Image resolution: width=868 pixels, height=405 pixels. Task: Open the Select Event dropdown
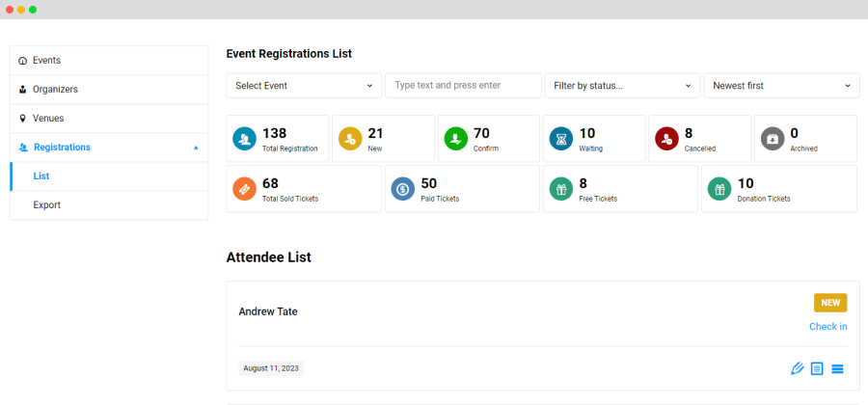304,86
